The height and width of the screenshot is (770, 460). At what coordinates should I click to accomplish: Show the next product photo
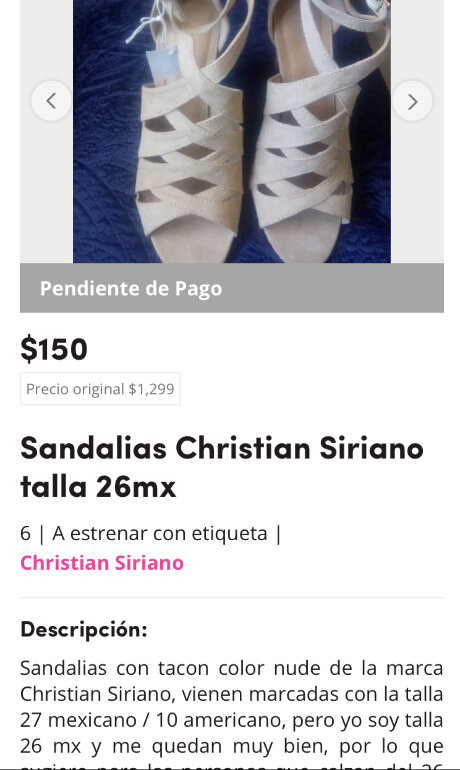pyautogui.click(x=412, y=101)
